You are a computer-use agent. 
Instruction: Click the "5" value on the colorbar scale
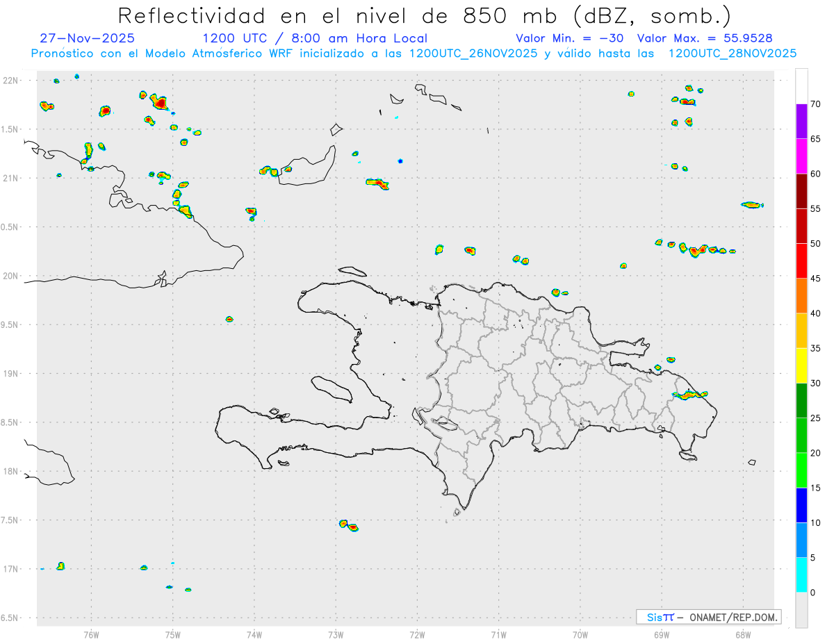point(812,558)
